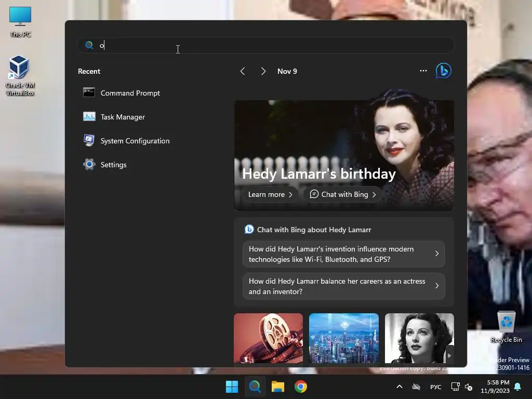This screenshot has height=399, width=532.
Task: Open Bing Chat icon in search panel
Action: (x=444, y=71)
